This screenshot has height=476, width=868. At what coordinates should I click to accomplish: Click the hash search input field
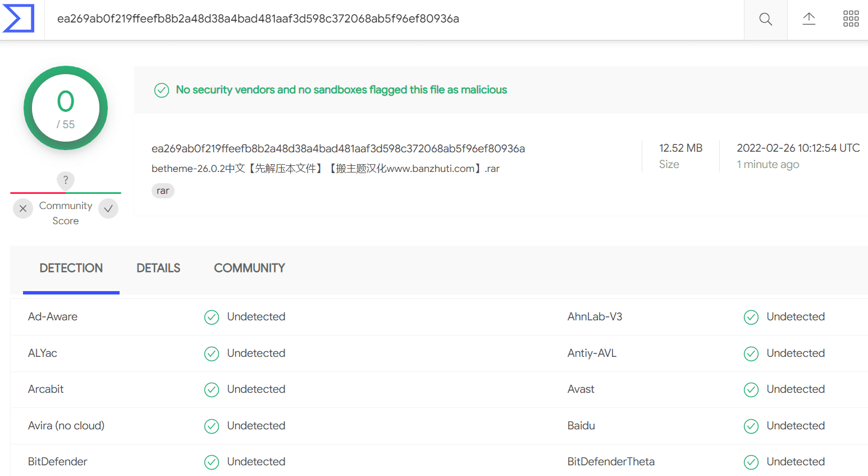pyautogui.click(x=394, y=19)
